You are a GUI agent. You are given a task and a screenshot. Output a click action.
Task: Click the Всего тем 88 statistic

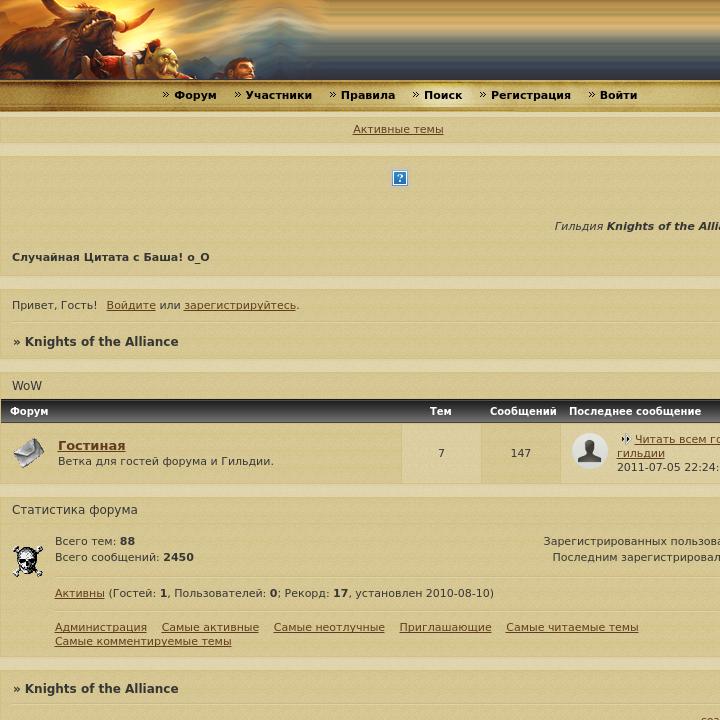pyautogui.click(x=95, y=541)
